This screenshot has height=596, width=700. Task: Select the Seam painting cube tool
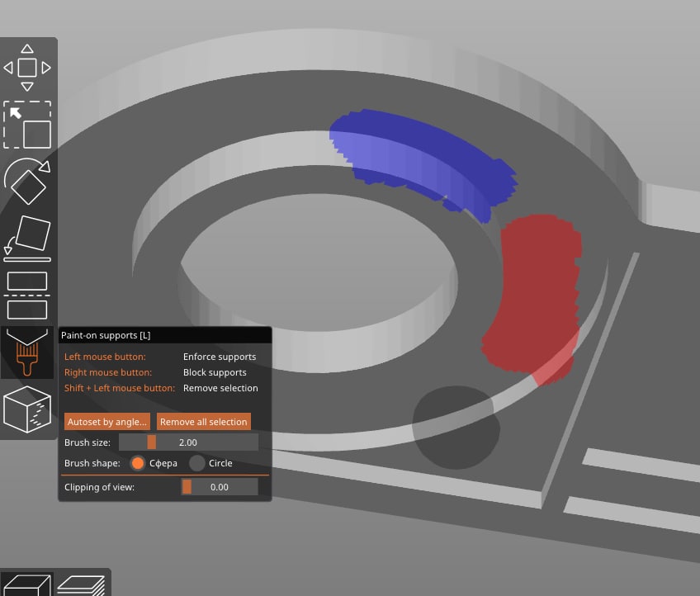coord(27,409)
